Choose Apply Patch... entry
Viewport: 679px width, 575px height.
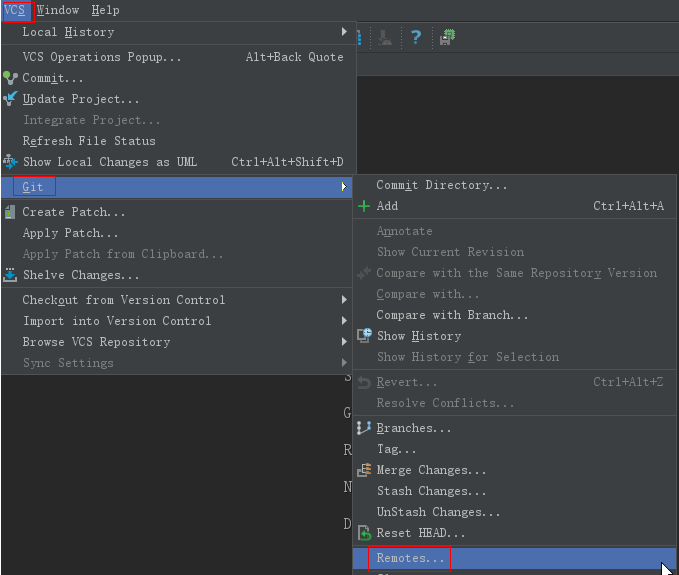tap(178, 233)
